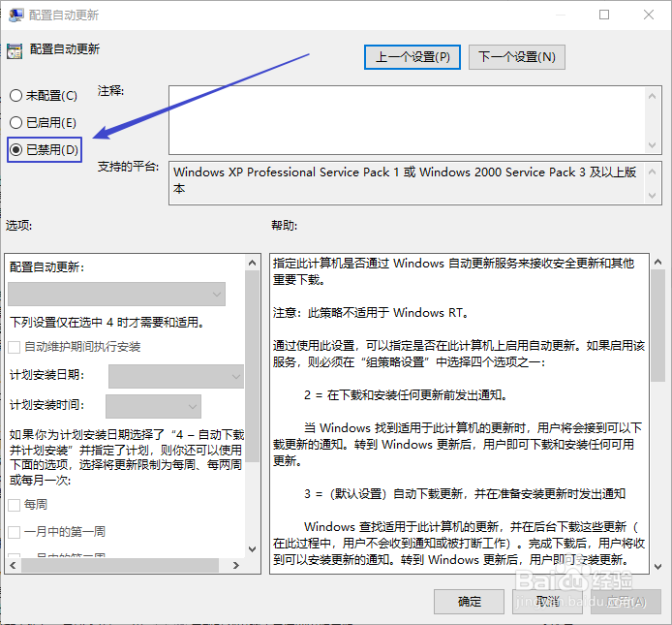Click the supported platform scroll up arrow
Viewport: 672px width, 625px height.
point(653,172)
